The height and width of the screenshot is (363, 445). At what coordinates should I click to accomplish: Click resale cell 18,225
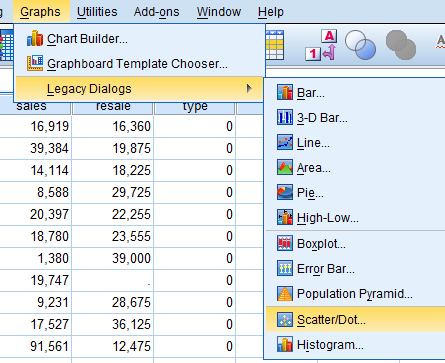113,170
